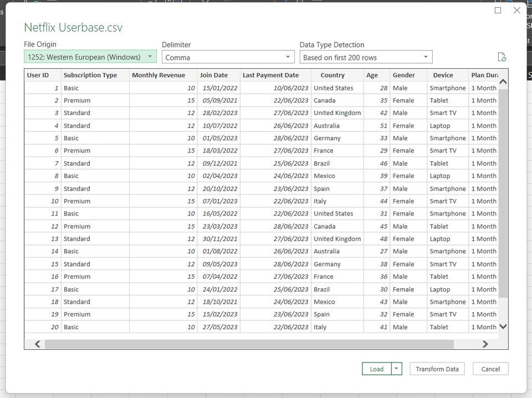Viewport: 532px width, 398px height.
Task: Click User ID 13 cell
Action: pyautogui.click(x=43, y=239)
